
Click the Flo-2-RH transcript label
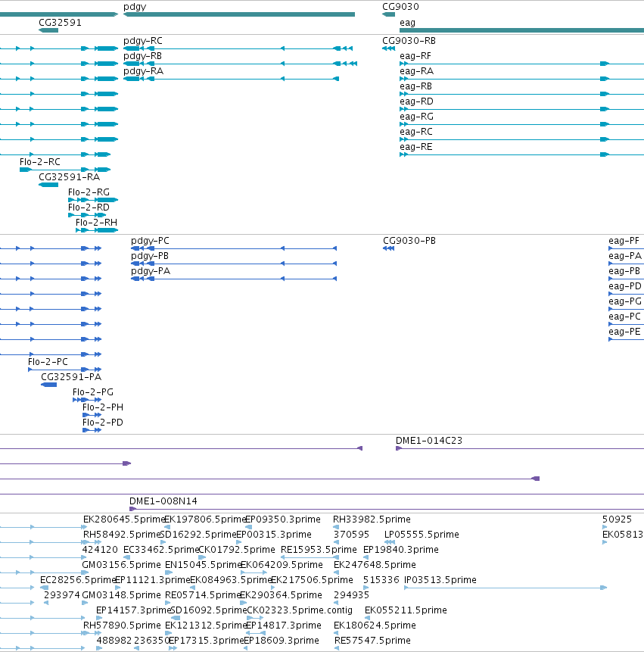96,223
